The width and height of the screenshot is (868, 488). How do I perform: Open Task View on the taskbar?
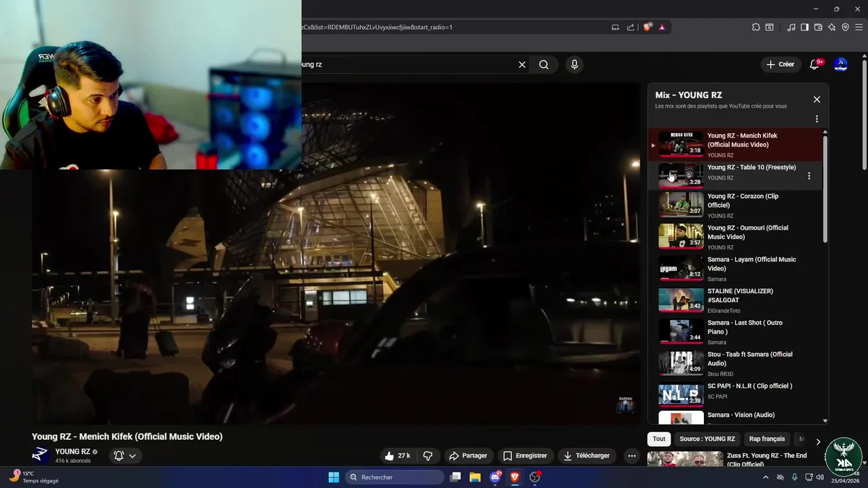(x=456, y=477)
